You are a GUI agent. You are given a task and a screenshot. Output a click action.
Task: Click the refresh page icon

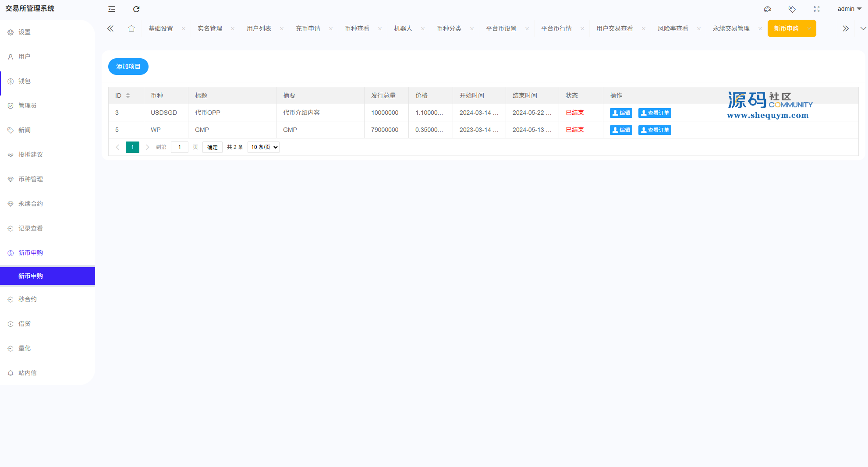(x=136, y=9)
